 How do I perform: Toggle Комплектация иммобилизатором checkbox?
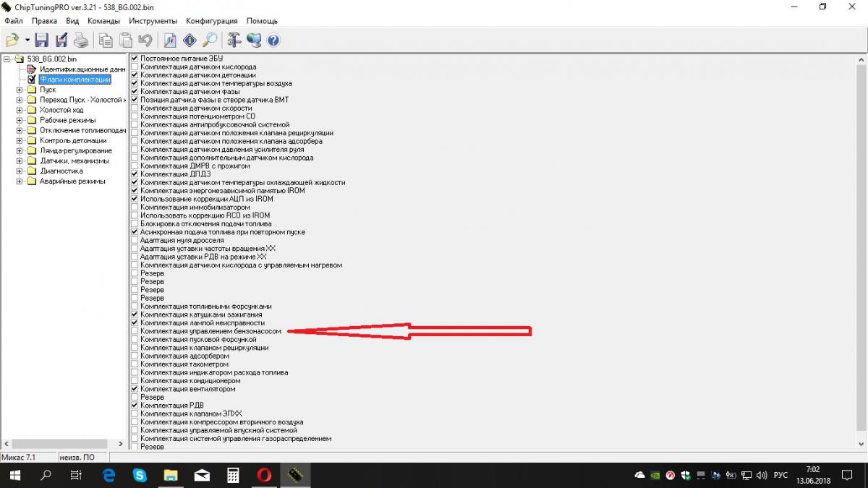[x=135, y=207]
